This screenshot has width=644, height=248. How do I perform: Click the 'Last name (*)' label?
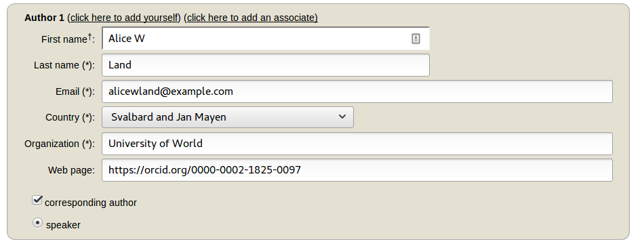point(64,65)
